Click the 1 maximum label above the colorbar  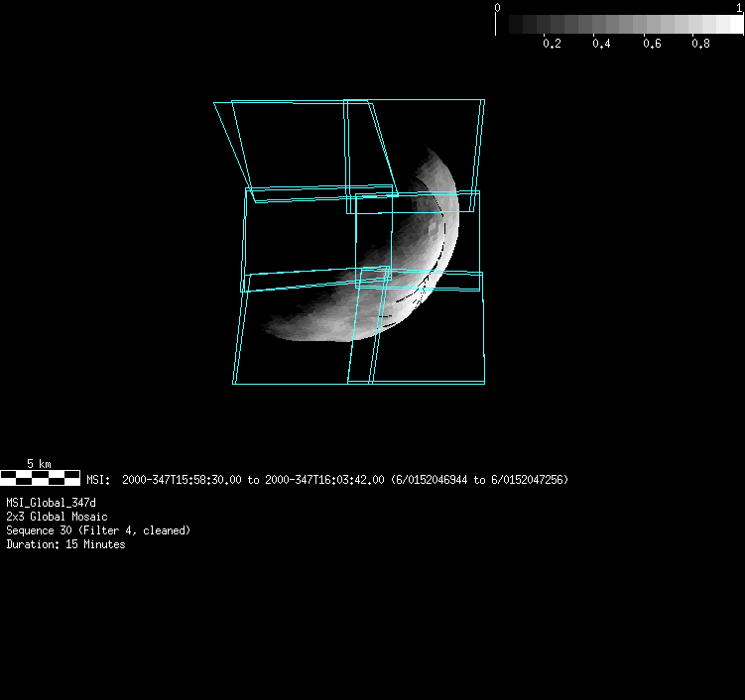pyautogui.click(x=740, y=7)
